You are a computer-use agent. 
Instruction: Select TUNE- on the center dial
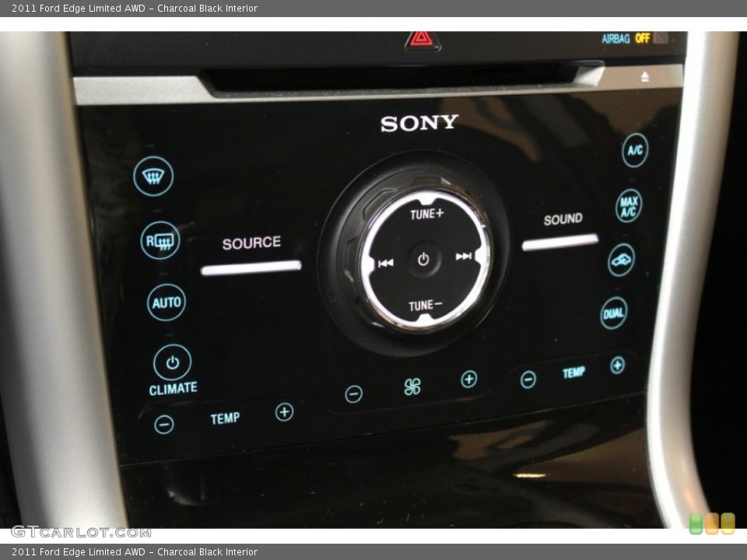point(425,305)
